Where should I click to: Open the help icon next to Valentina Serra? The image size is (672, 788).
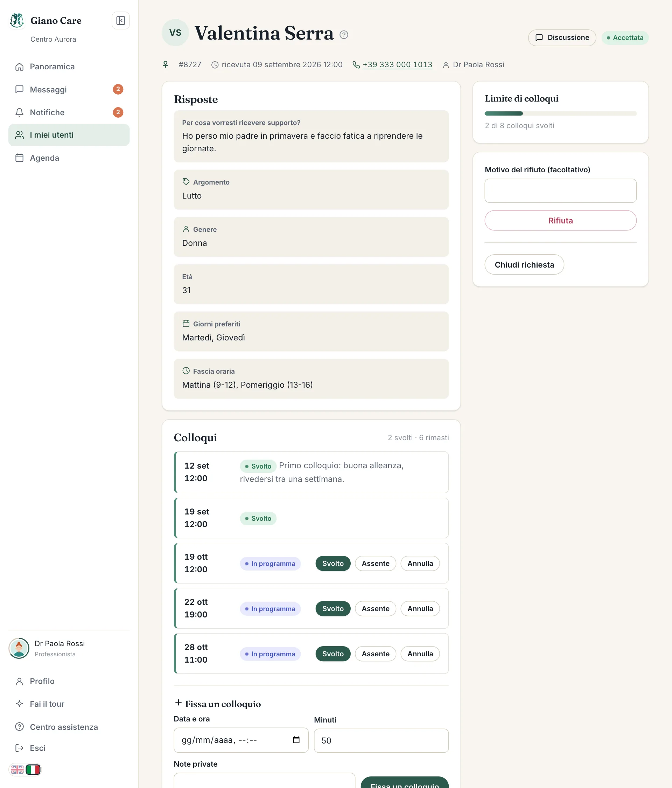click(x=344, y=35)
